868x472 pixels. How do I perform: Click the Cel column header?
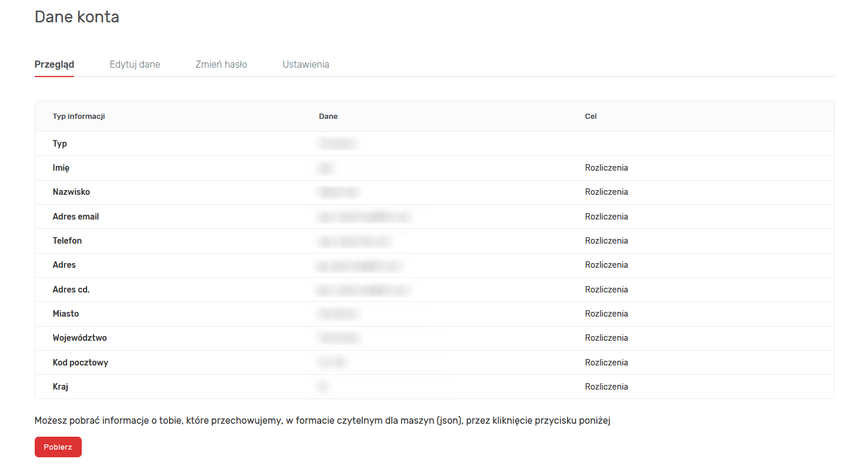[591, 116]
